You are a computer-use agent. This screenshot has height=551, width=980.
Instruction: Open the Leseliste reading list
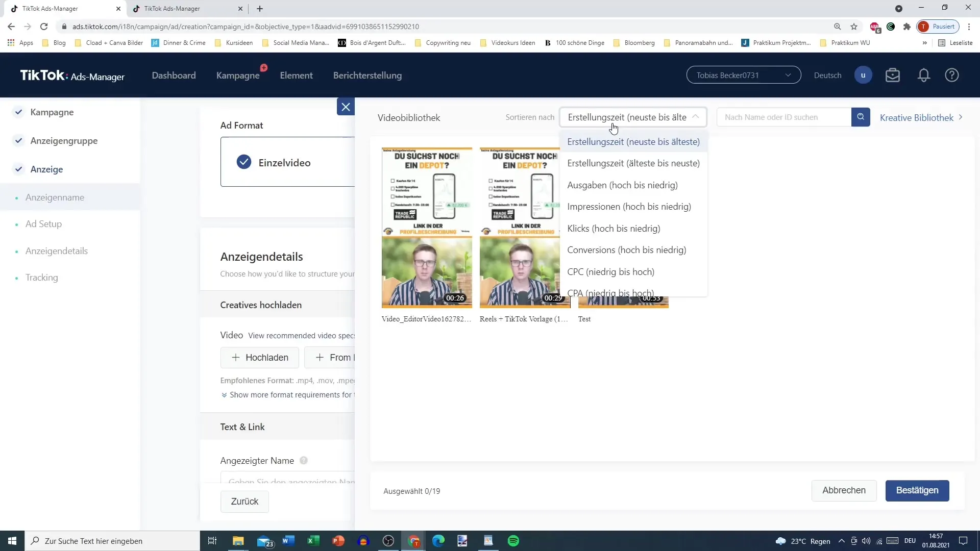point(955,43)
